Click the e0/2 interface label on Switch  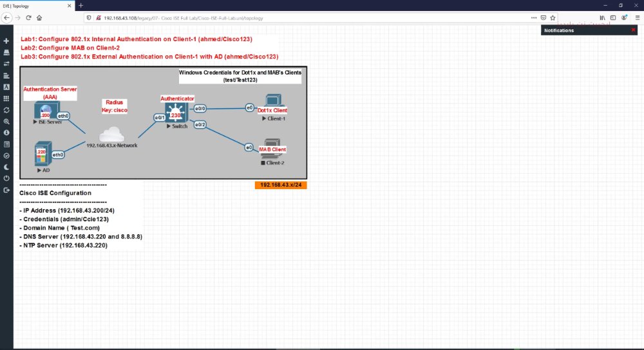(200, 124)
